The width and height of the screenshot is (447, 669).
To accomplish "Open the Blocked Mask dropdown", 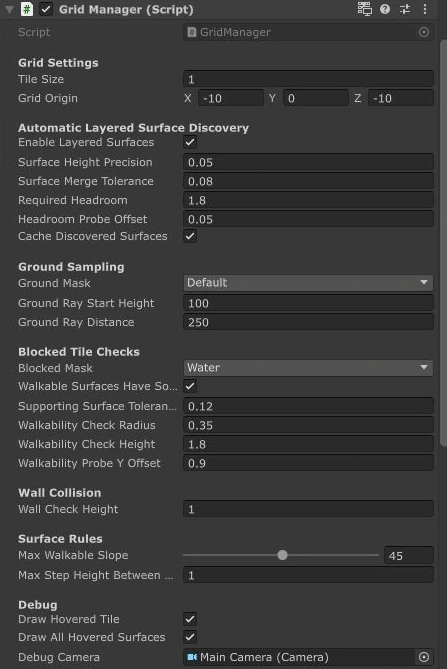I will 308,368.
